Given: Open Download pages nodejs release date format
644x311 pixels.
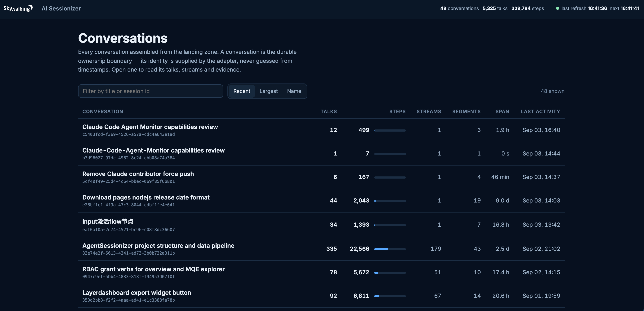Looking at the screenshot, I should pyautogui.click(x=146, y=197).
